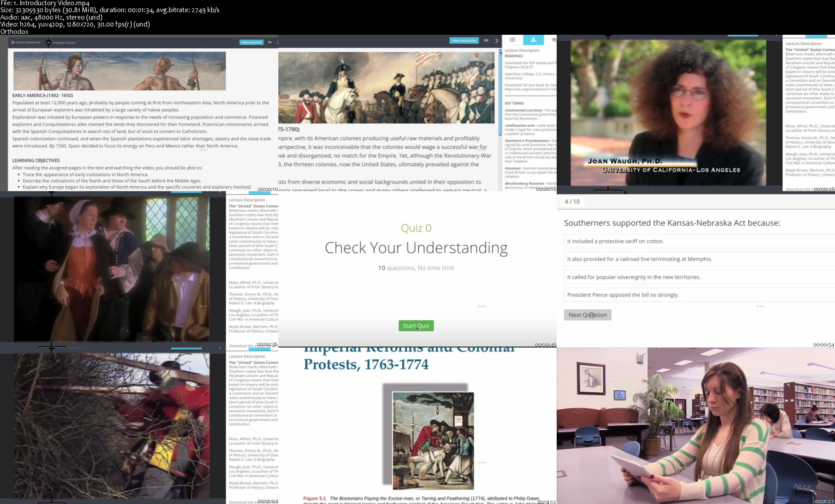
Task: Click sidebar scrollbar beside Washington painting
Action: coord(500,93)
